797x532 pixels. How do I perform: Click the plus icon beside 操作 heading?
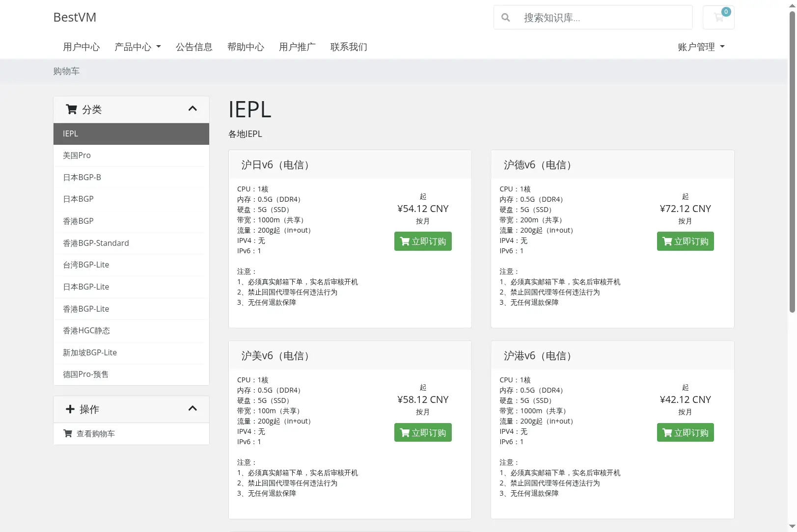click(70, 409)
